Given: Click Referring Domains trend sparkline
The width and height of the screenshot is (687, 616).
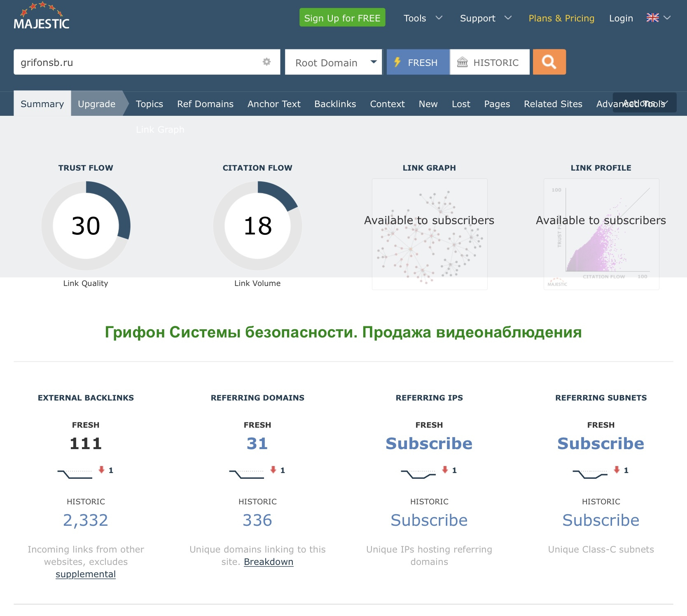Looking at the screenshot, I should (x=247, y=474).
